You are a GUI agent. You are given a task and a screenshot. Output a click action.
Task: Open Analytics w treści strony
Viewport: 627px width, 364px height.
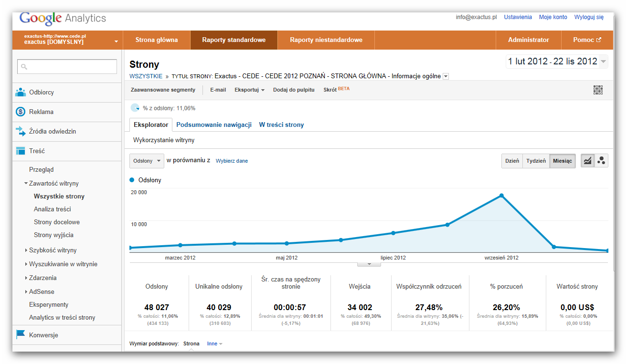[x=62, y=317]
